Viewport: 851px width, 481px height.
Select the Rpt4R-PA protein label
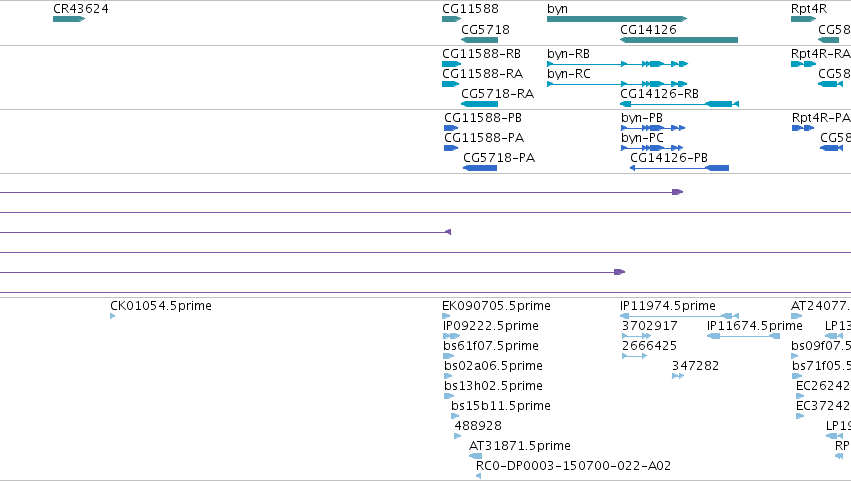821,118
